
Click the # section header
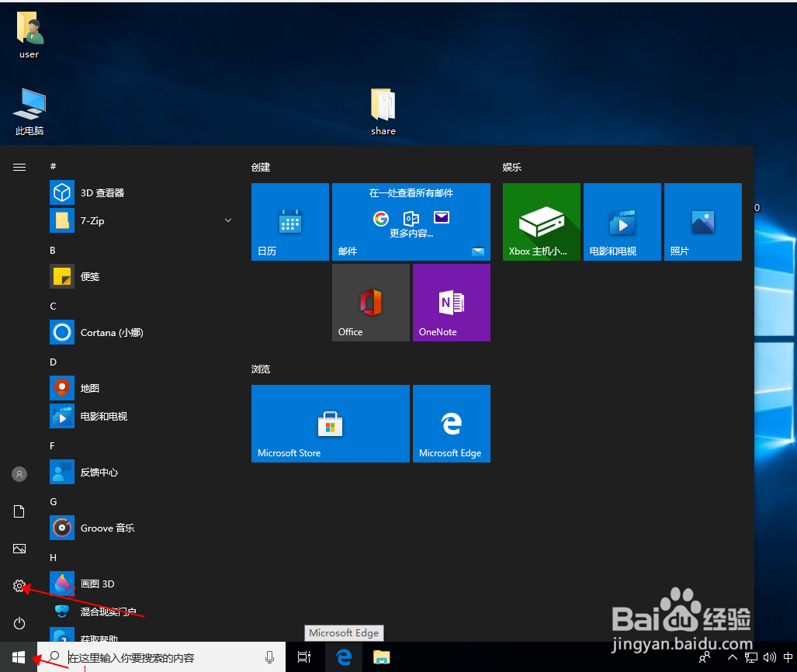(x=53, y=166)
